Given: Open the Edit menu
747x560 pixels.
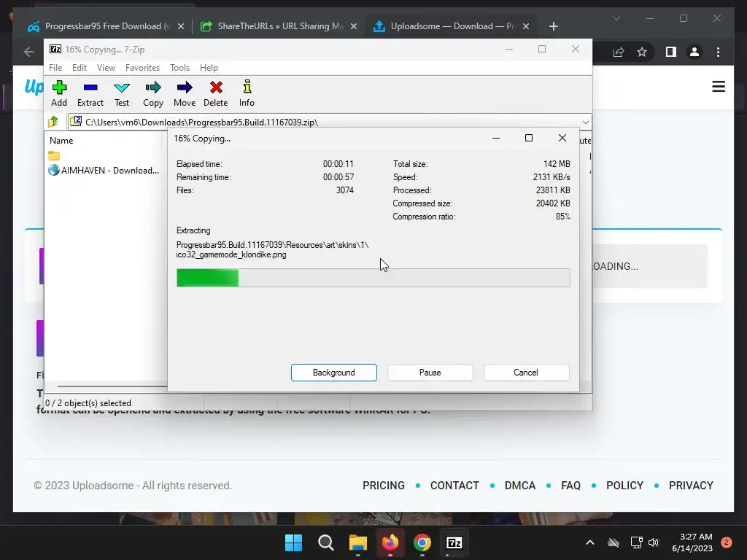Looking at the screenshot, I should pyautogui.click(x=79, y=68).
